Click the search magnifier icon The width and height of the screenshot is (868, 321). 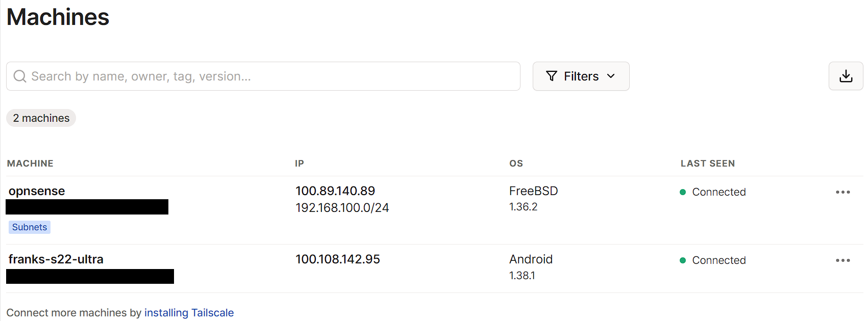coord(20,76)
